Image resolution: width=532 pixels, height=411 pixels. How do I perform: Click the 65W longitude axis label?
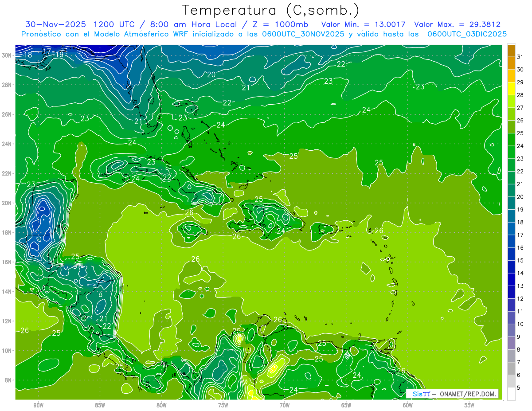pos(346,405)
